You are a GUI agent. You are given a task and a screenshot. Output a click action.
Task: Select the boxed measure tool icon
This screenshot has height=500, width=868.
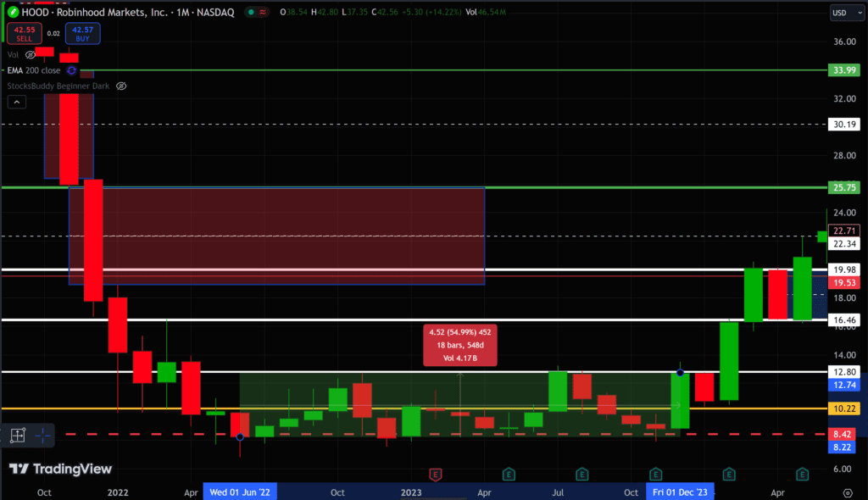17,436
